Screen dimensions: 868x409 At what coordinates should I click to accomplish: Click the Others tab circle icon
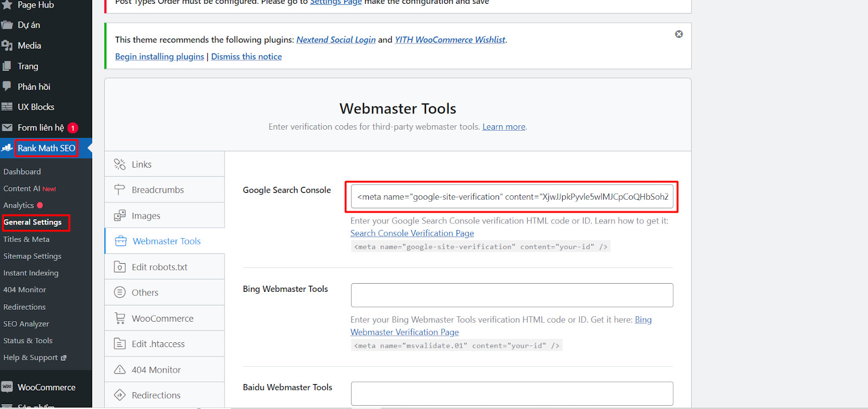tap(119, 292)
